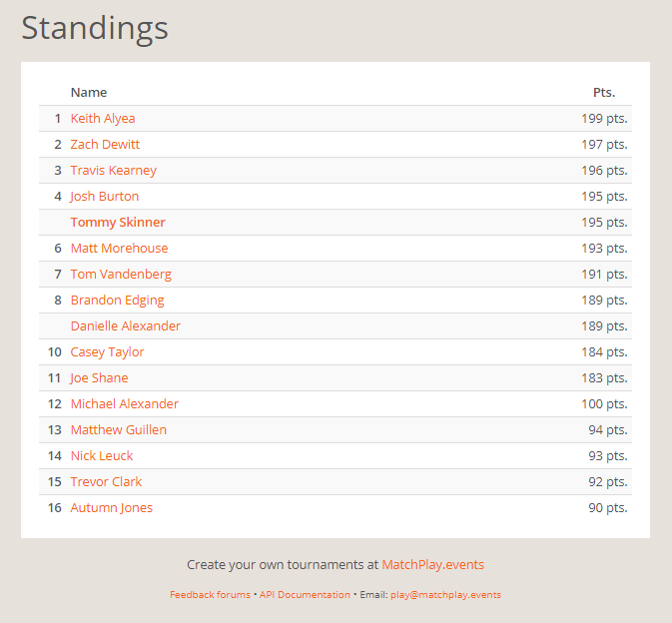Click Trevor Clark's name link
This screenshot has height=623, width=672.
(106, 482)
